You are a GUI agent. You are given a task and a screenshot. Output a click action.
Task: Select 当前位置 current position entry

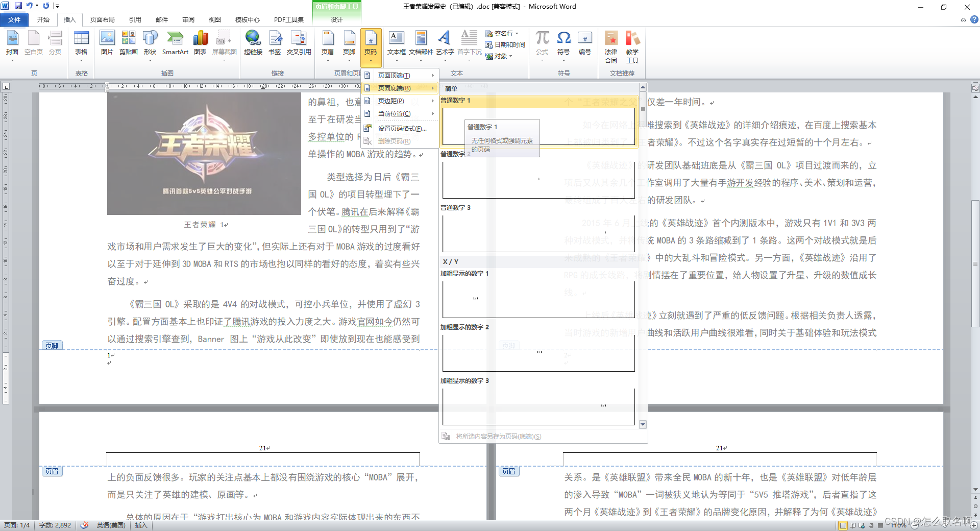click(x=400, y=114)
